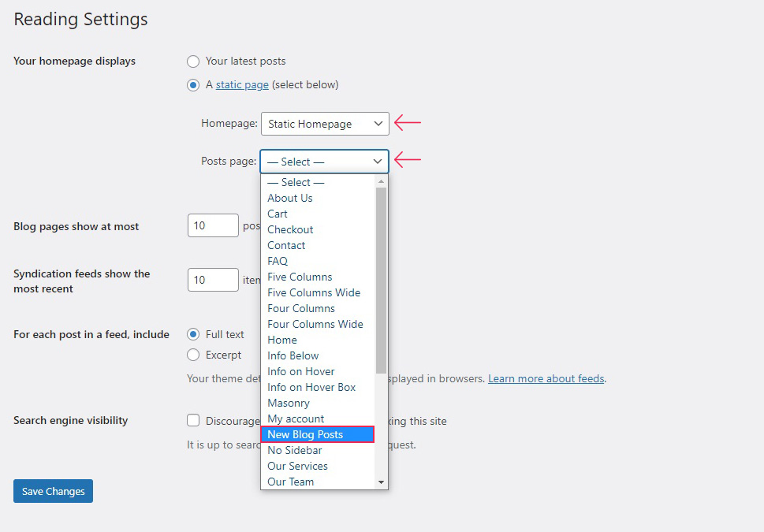The width and height of the screenshot is (764, 532).
Task: Pick 'Contact' from the Posts page list
Action: coord(286,245)
